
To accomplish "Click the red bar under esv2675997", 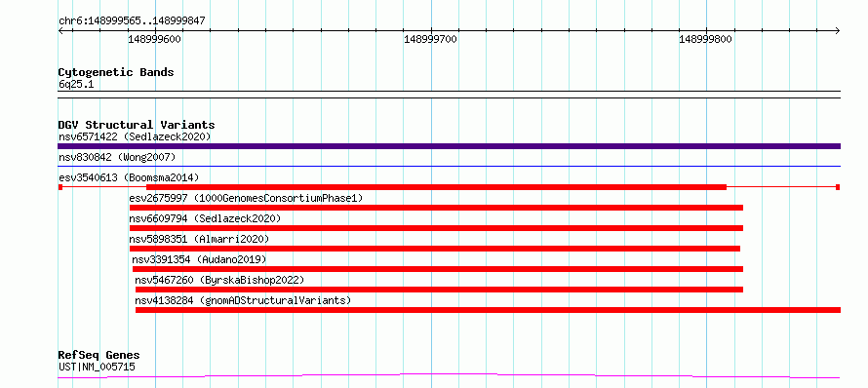I will tap(436, 208).
